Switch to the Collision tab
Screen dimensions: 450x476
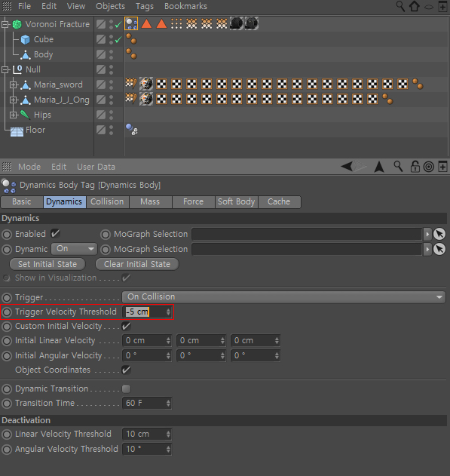click(x=107, y=202)
